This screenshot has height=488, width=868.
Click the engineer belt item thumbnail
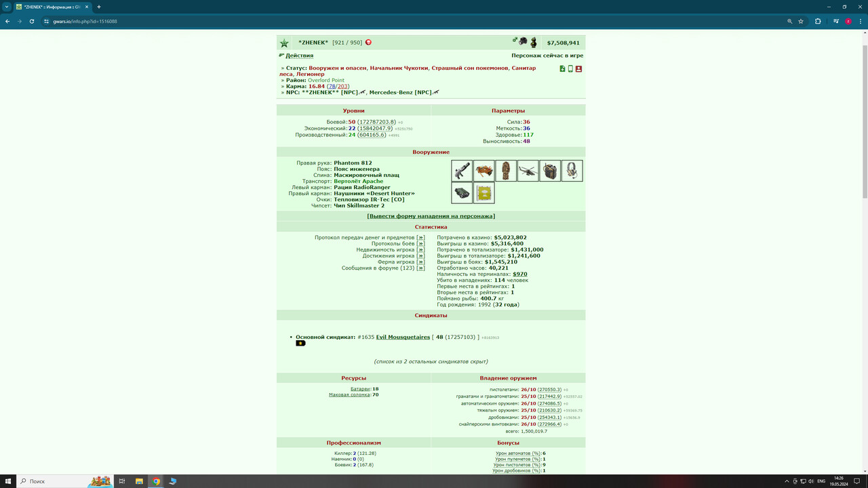click(484, 171)
